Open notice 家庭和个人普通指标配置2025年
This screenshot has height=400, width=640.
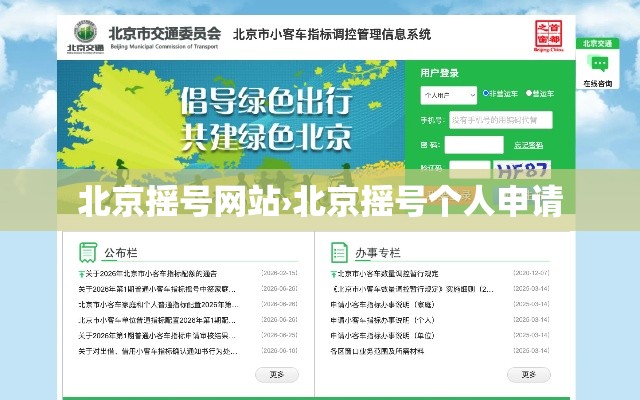click(158, 305)
